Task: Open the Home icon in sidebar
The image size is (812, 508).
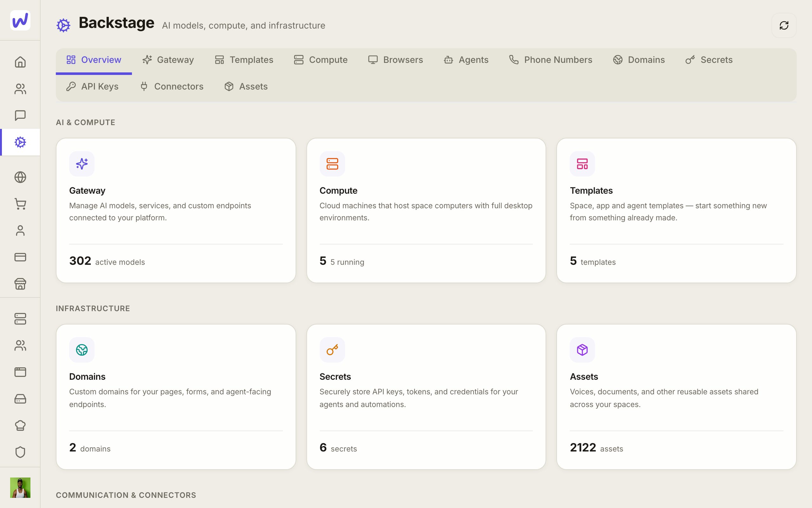Action: [x=20, y=62]
